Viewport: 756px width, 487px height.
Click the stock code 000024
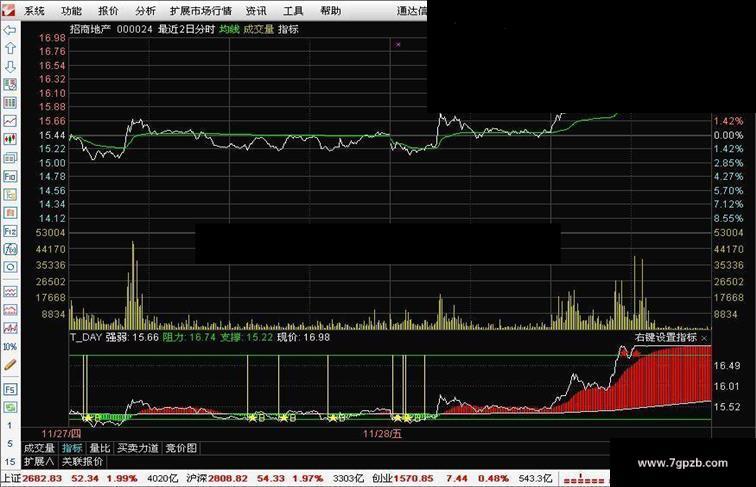coord(135,29)
